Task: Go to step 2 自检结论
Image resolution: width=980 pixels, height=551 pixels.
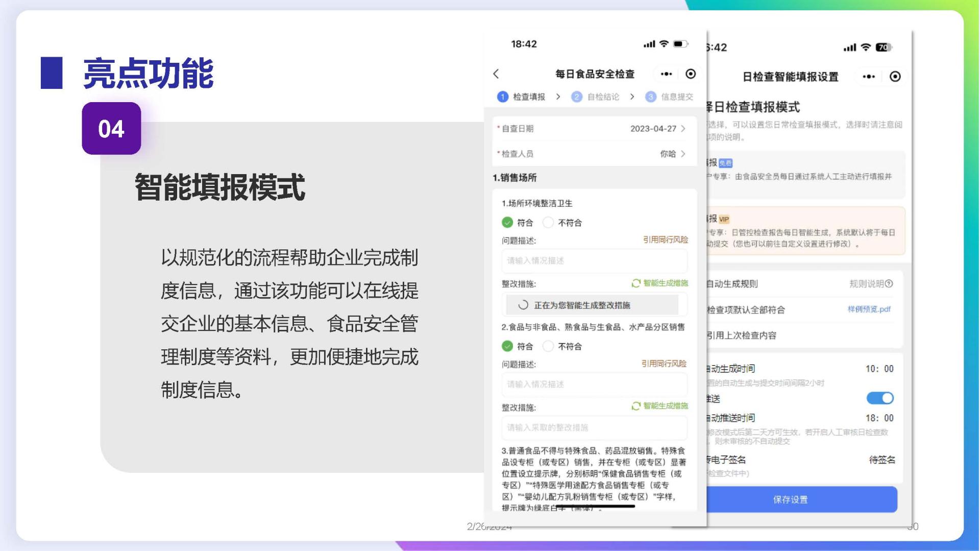Action: [x=597, y=97]
